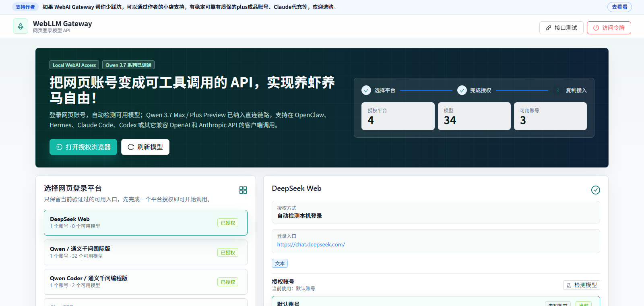Click the 模型 stat card showing 34
Screen dimensions: 644x306
tap(474, 116)
